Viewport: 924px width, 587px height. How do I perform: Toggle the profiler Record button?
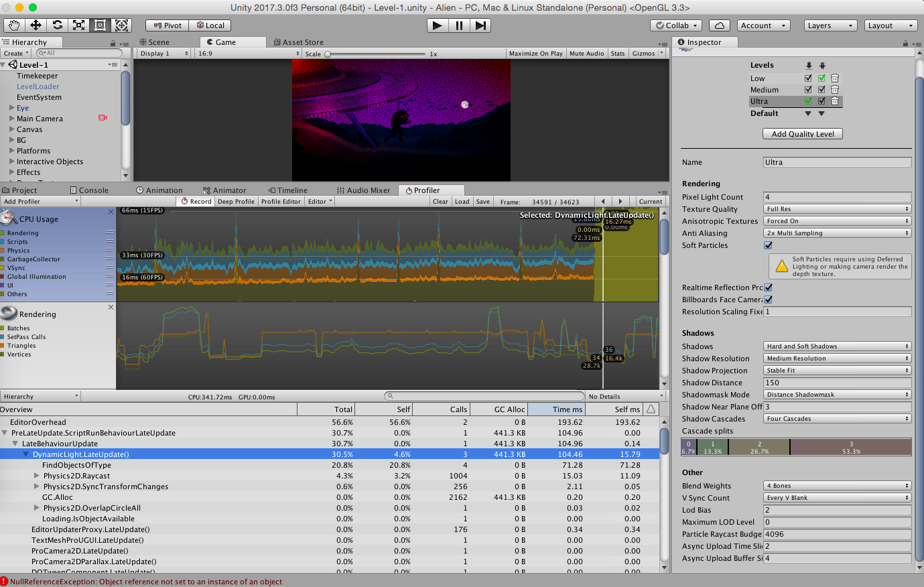point(196,201)
